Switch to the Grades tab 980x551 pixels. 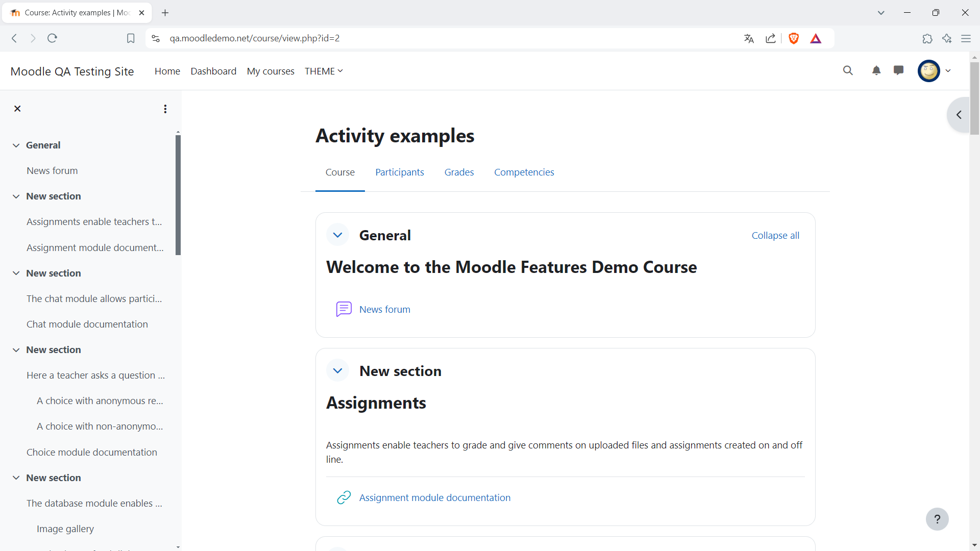pyautogui.click(x=459, y=172)
